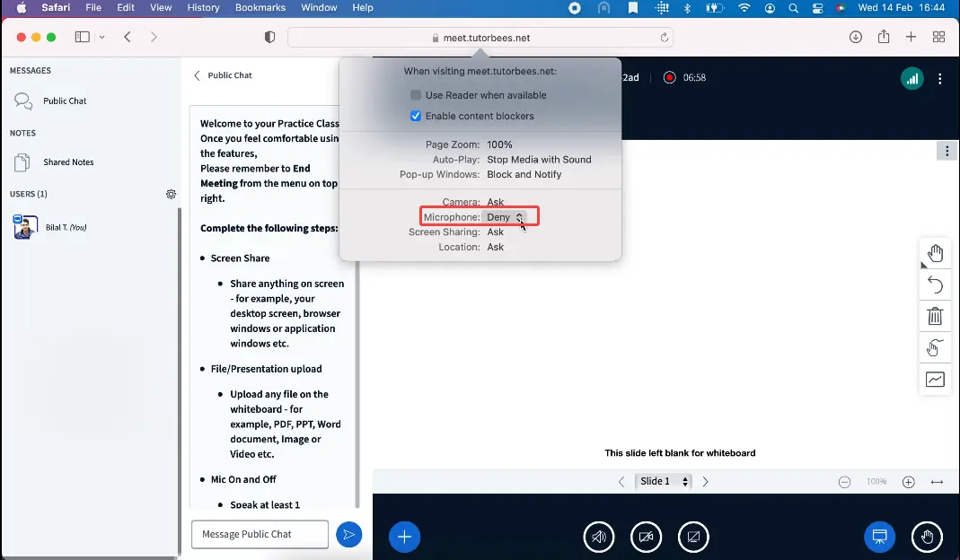Viewport: 960px width, 560px height.
Task: Check Use Reader when available
Action: [x=416, y=95]
